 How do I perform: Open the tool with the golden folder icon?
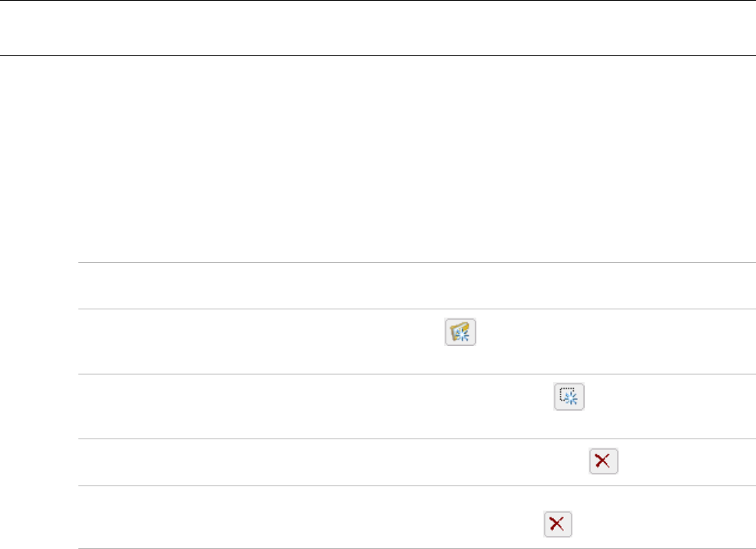(x=461, y=331)
